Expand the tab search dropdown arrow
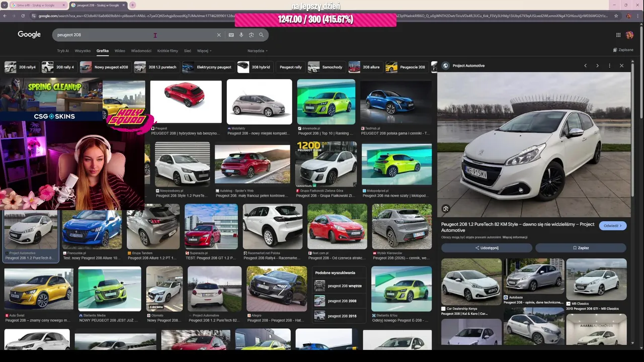This screenshot has width=644, height=362. [x=5, y=5]
